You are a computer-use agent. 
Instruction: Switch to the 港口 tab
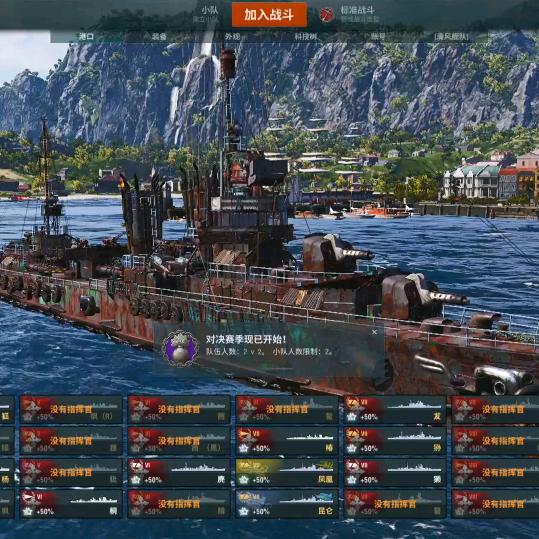point(86,37)
